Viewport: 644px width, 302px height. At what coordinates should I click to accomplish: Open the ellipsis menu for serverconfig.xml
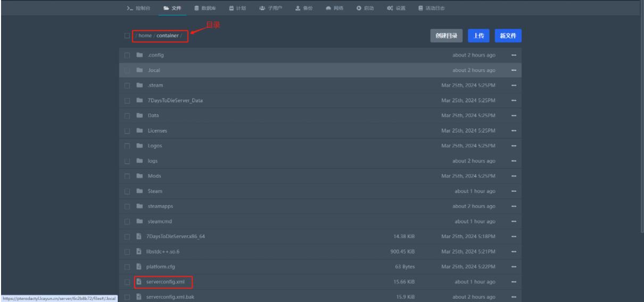tap(514, 281)
